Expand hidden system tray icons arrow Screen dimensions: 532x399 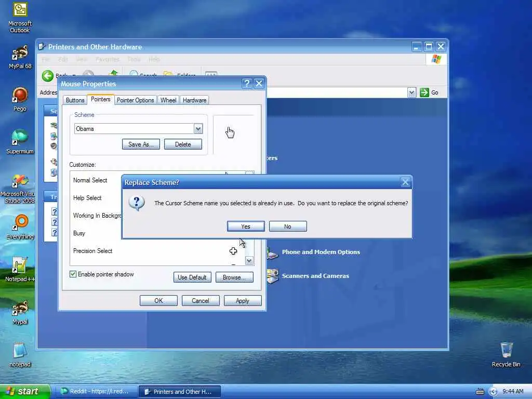(x=493, y=392)
